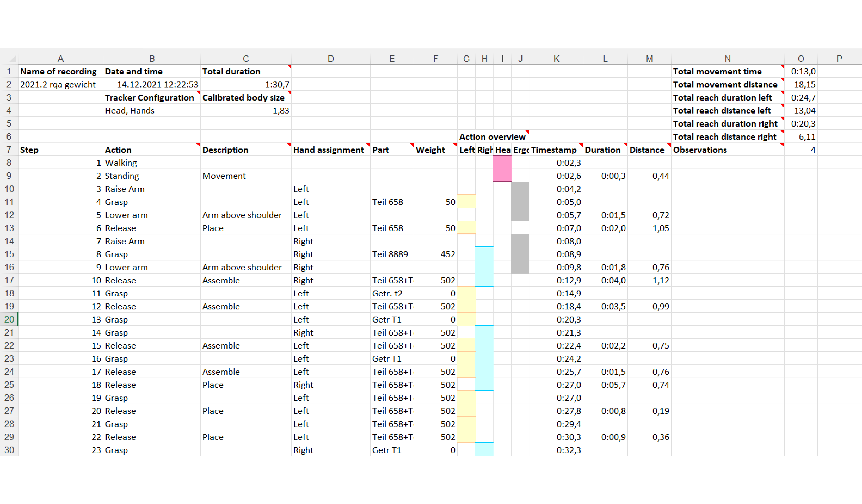
Task: Click the 'Walking' action cell
Action: pos(152,163)
